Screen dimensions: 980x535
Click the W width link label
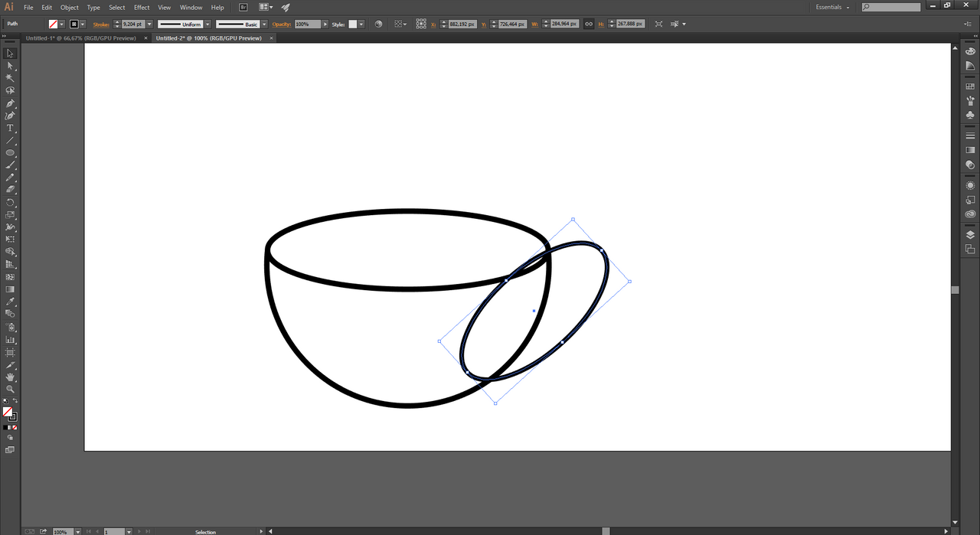534,24
